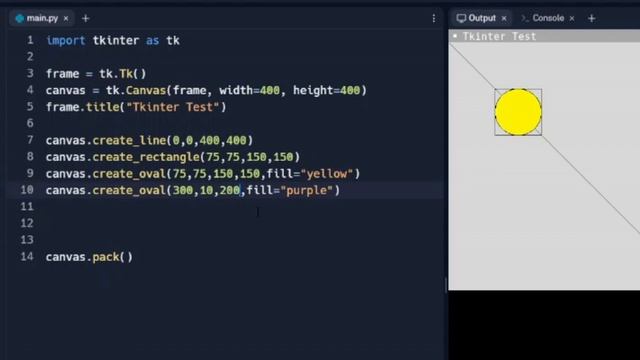Screen dimensions: 640x360
Task: Click the canvas.pack() code line
Action: 89,257
